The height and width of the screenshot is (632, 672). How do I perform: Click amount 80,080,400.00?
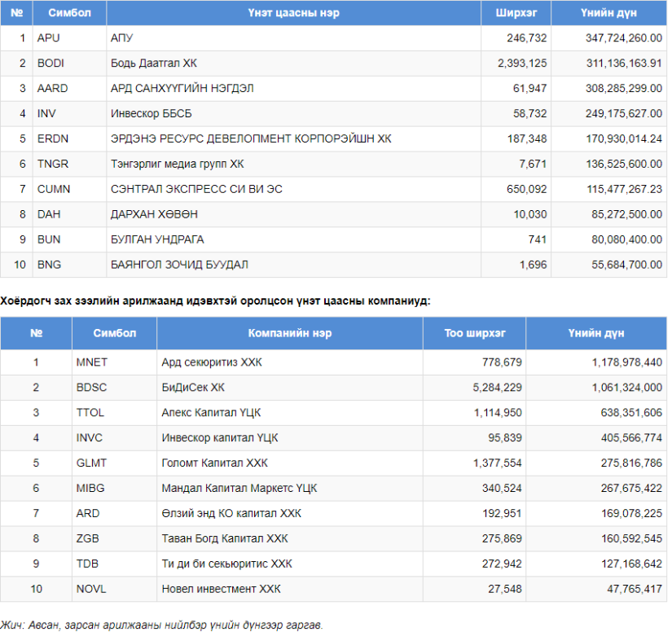[627, 239]
